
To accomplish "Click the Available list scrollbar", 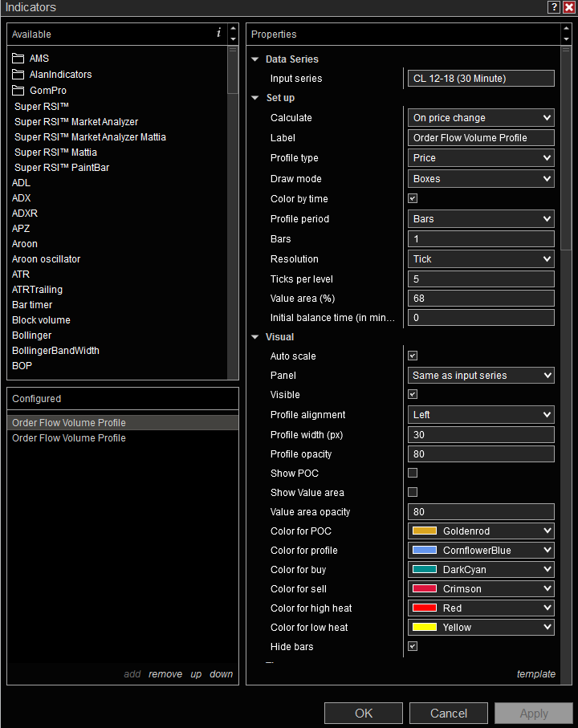I will 233,70.
